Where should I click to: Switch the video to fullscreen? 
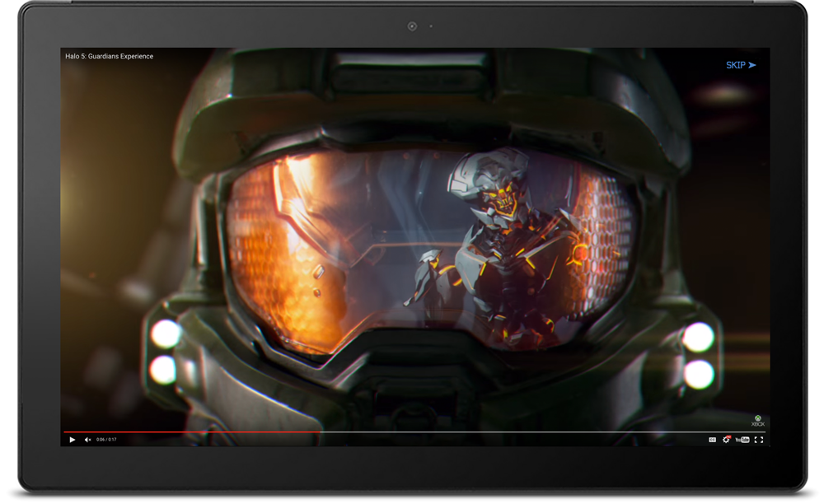coord(759,440)
